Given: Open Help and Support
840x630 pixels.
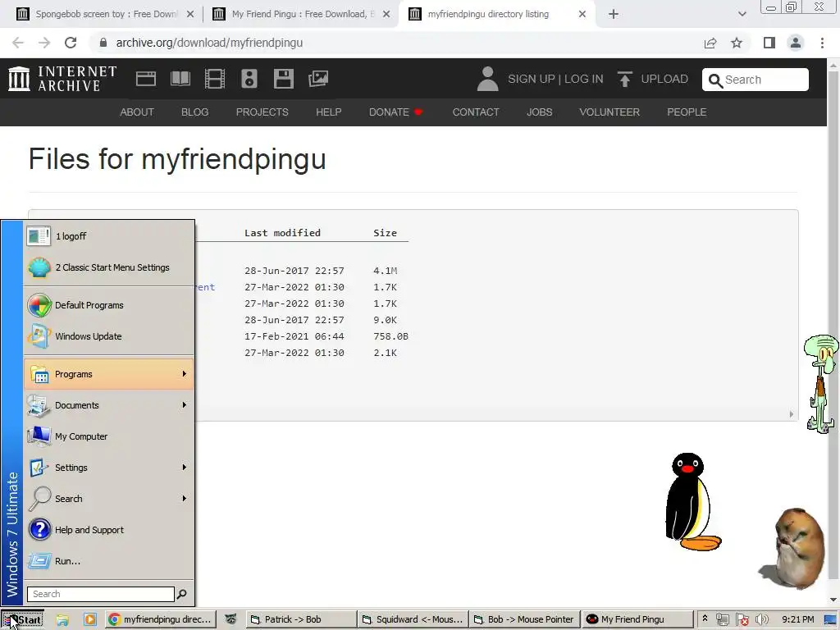Looking at the screenshot, I should 109,529.
